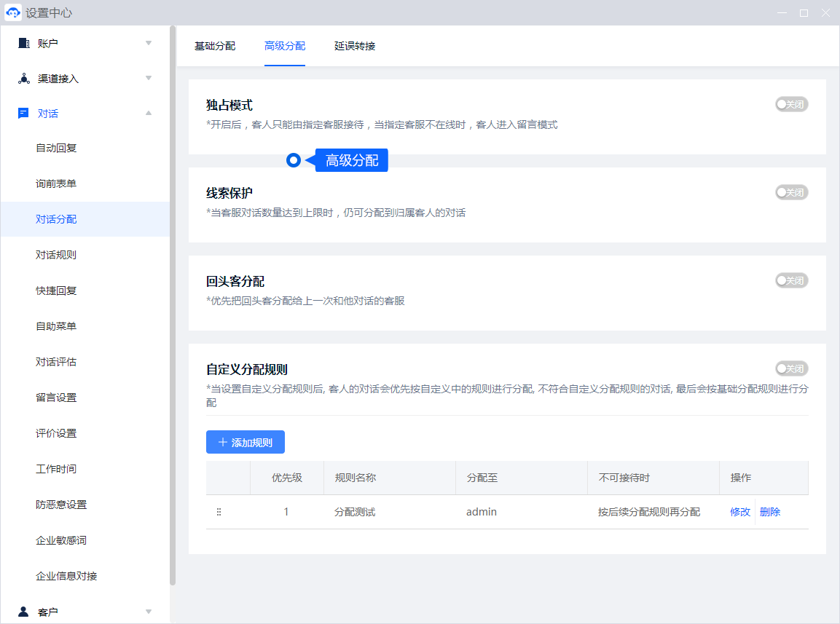This screenshot has height=624, width=840.
Task: Click priority value 1 in the table
Action: [286, 512]
